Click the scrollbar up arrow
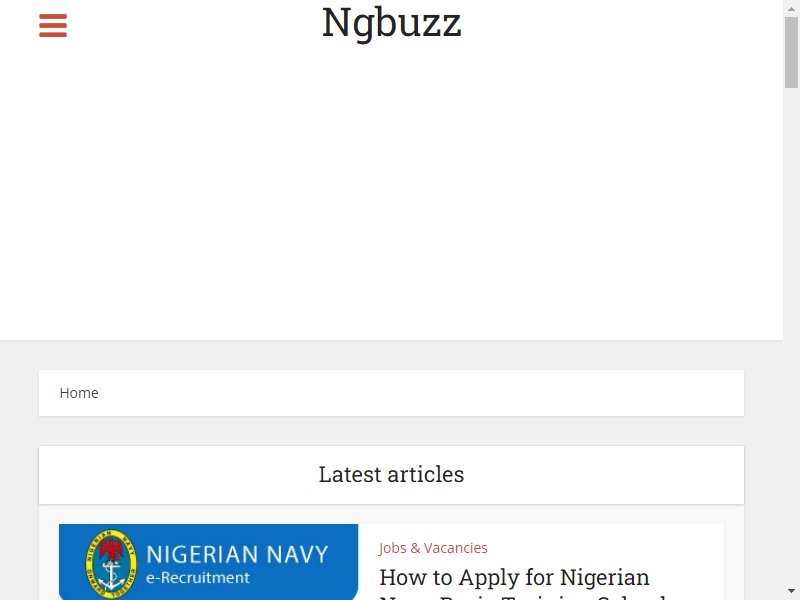 pos(791,8)
